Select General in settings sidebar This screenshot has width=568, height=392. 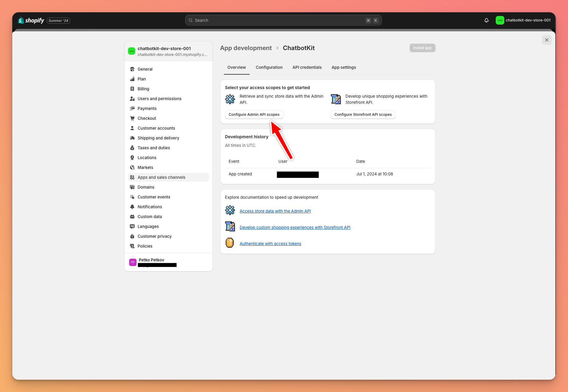169,69
